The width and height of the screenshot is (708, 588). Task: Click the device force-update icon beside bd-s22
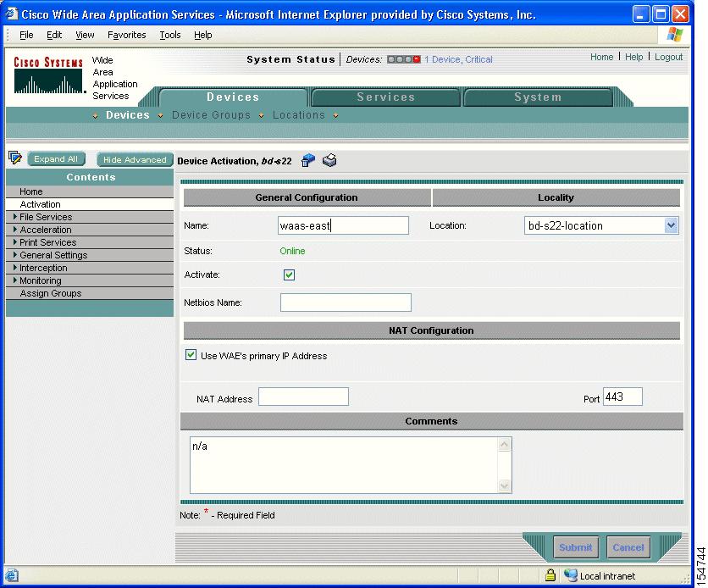(x=308, y=160)
